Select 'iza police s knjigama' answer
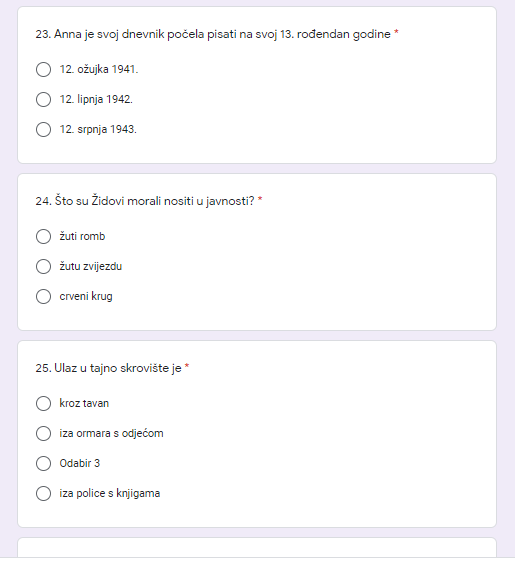The image size is (515, 561). 43,494
